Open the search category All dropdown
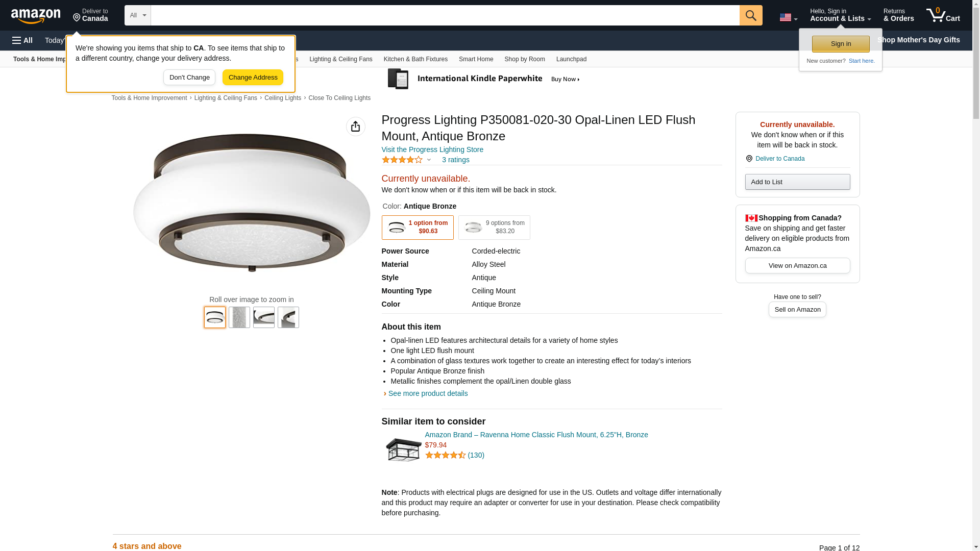This screenshot has width=980, height=551. coord(137,15)
